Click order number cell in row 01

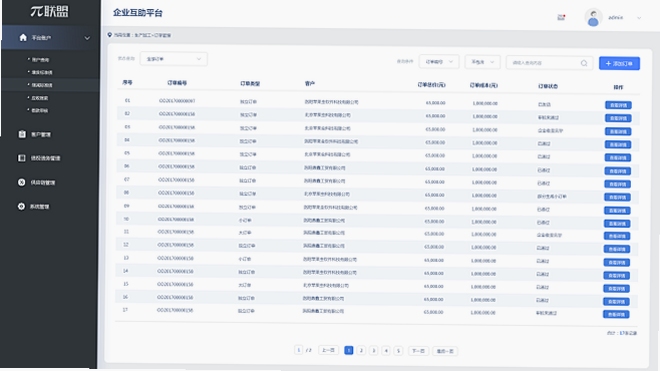pos(177,101)
